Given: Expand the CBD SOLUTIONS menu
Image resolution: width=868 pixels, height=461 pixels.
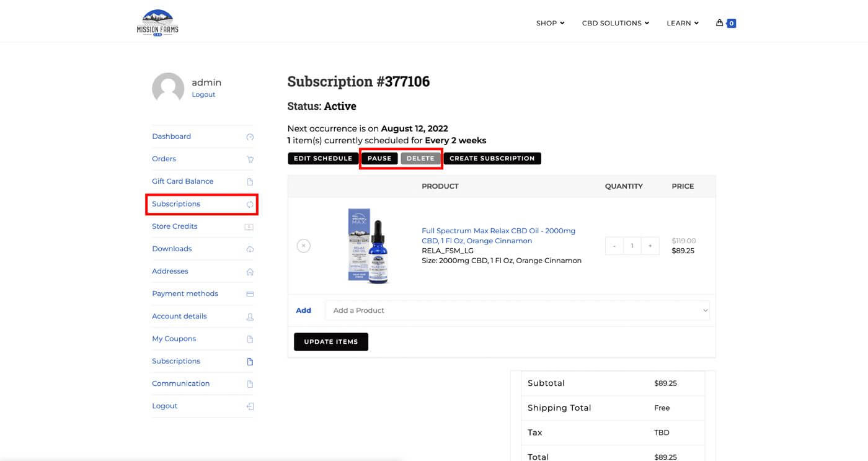Looking at the screenshot, I should coord(615,23).
